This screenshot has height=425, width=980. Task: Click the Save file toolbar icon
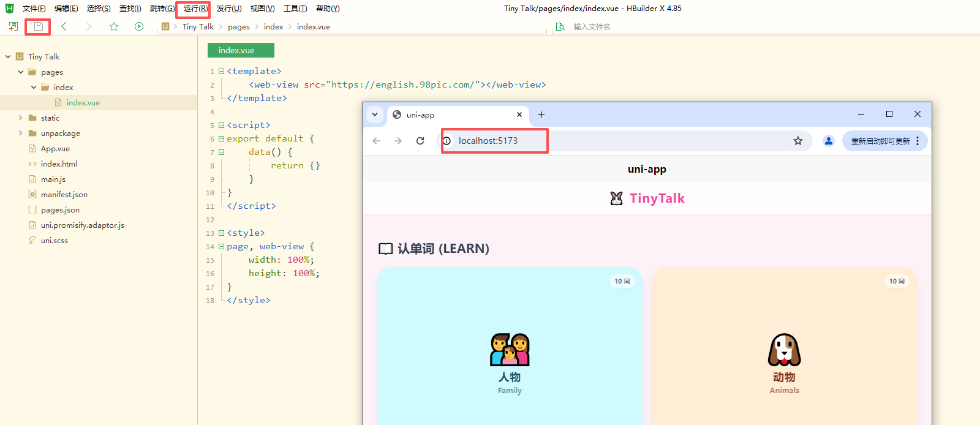[39, 26]
